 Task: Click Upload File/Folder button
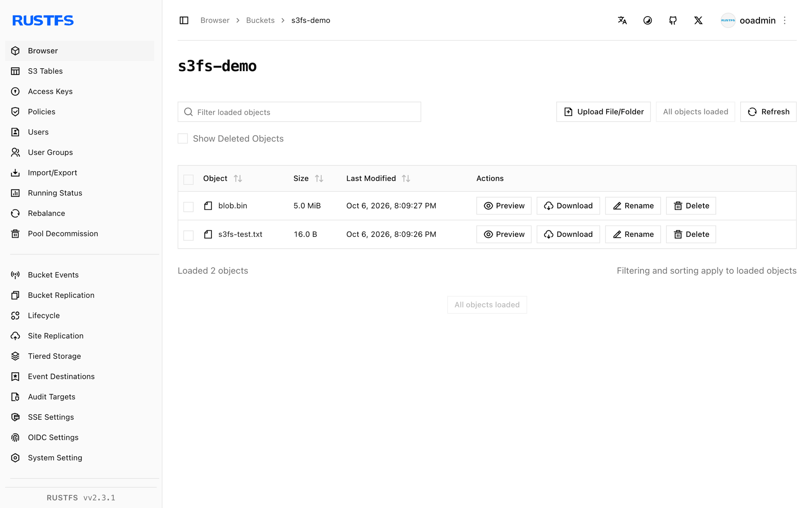pos(603,112)
